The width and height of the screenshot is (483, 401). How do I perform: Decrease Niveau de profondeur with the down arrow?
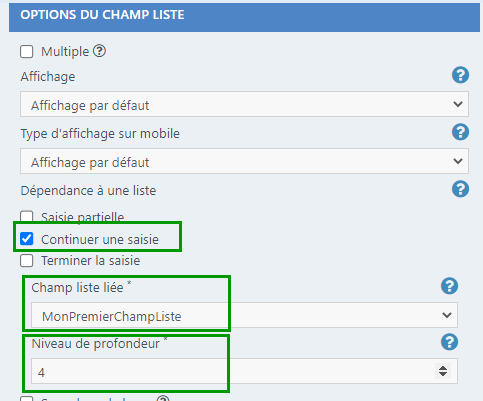click(x=443, y=374)
